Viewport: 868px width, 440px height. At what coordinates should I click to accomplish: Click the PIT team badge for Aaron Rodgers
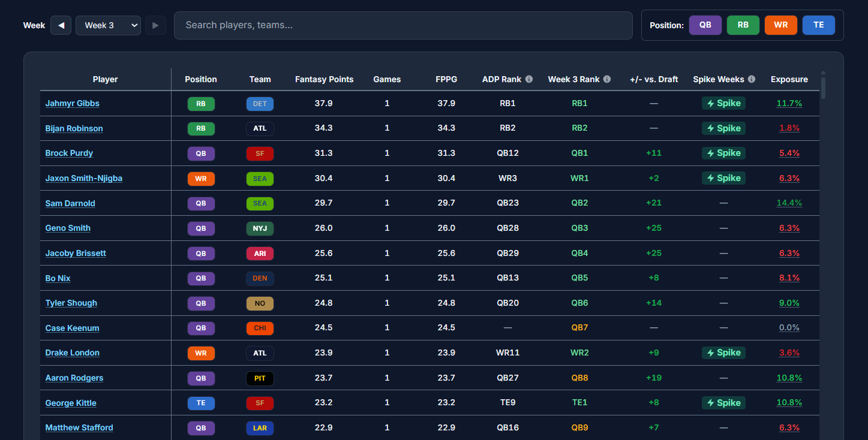pyautogui.click(x=260, y=378)
